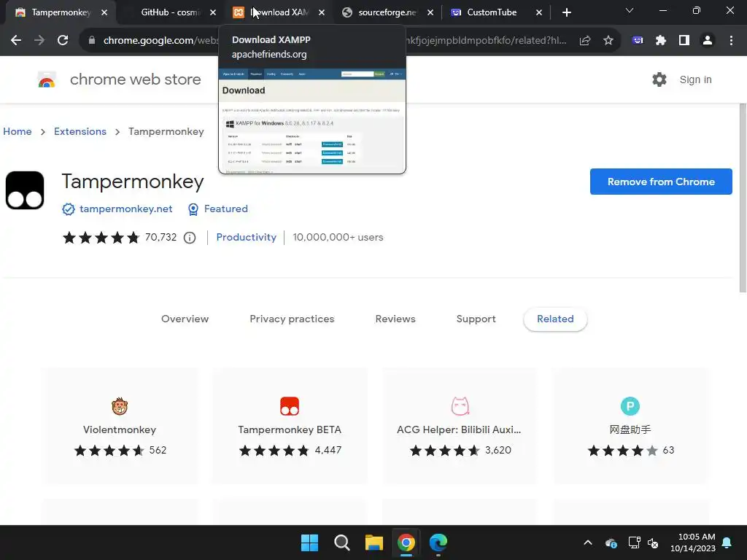Open the 网盘助手 card title
747x560 pixels.
click(x=630, y=429)
